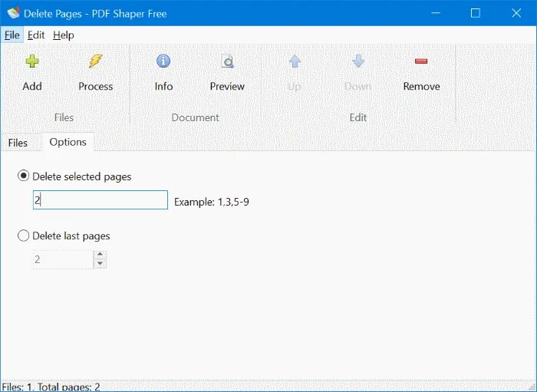Viewport: 537px width, 392px height.
Task: Remove file using the red minus icon
Action: click(x=421, y=61)
